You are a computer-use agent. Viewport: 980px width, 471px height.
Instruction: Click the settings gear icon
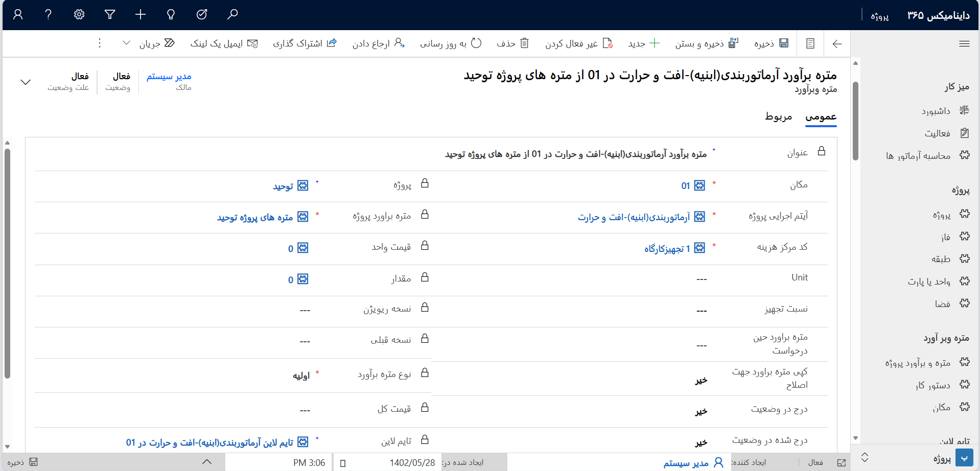click(x=79, y=14)
